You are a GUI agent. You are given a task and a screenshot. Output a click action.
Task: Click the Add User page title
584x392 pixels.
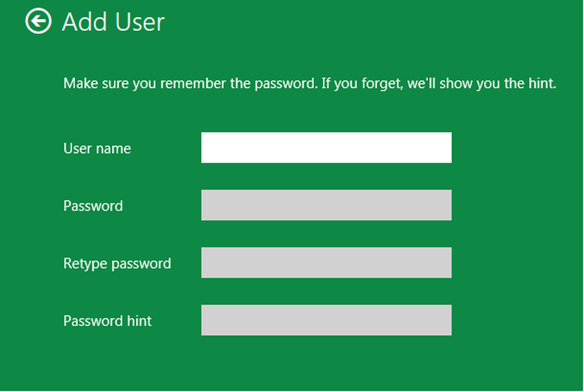113,22
